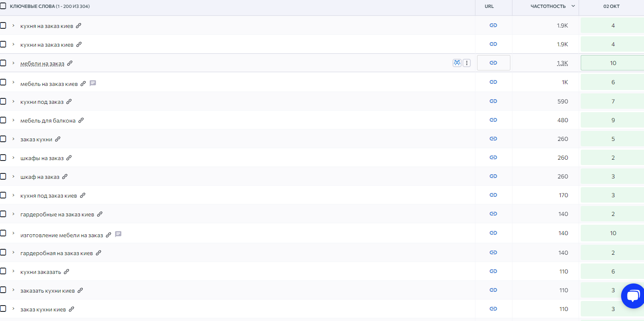644x321 pixels.
Task: Select all keywords with header checkbox
Action: tap(3, 6)
